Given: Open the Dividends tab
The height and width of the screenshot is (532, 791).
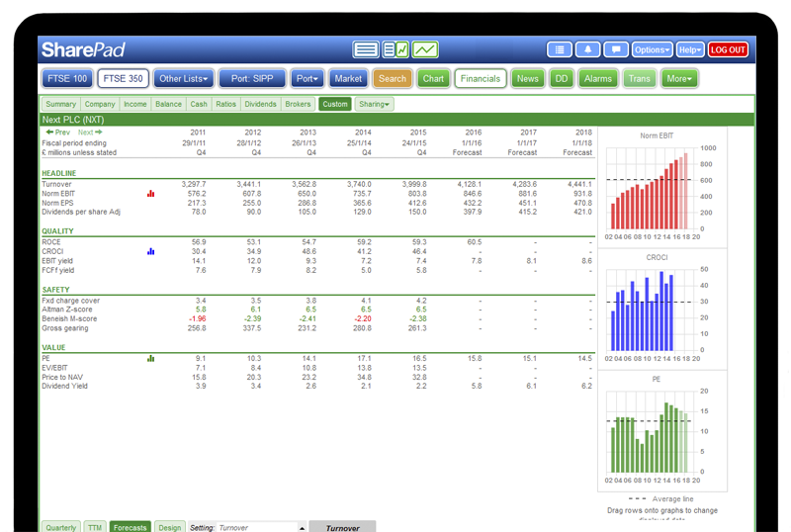Looking at the screenshot, I should point(260,104).
